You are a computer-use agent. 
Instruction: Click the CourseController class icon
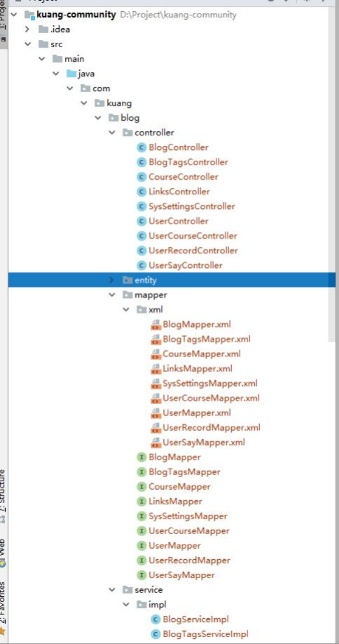(x=141, y=177)
